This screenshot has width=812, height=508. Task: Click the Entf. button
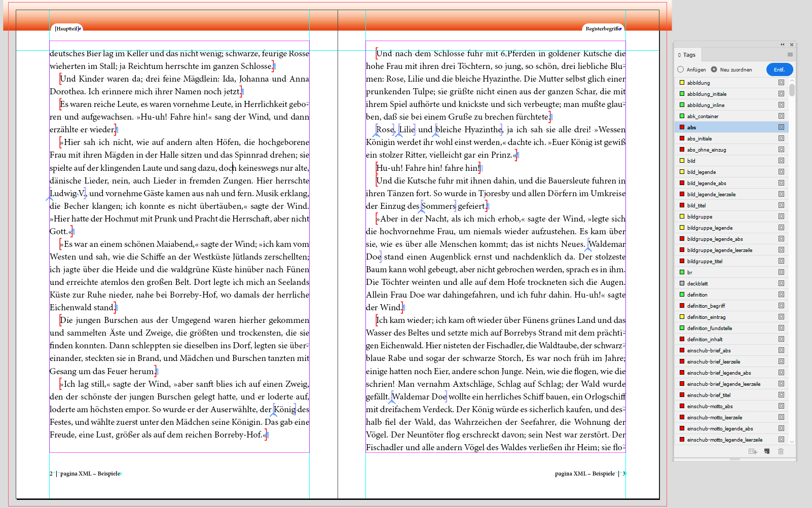780,69
